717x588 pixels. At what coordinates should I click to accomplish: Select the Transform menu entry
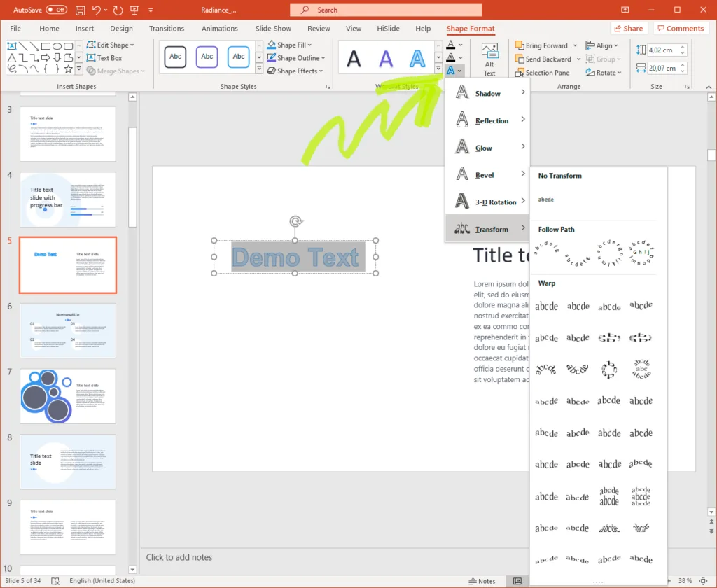coord(487,229)
